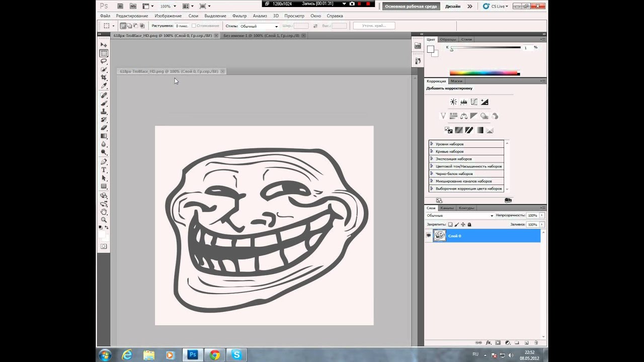This screenshot has height=362, width=644.
Task: Expand the Экспозиция наборов presets
Action: [431, 158]
